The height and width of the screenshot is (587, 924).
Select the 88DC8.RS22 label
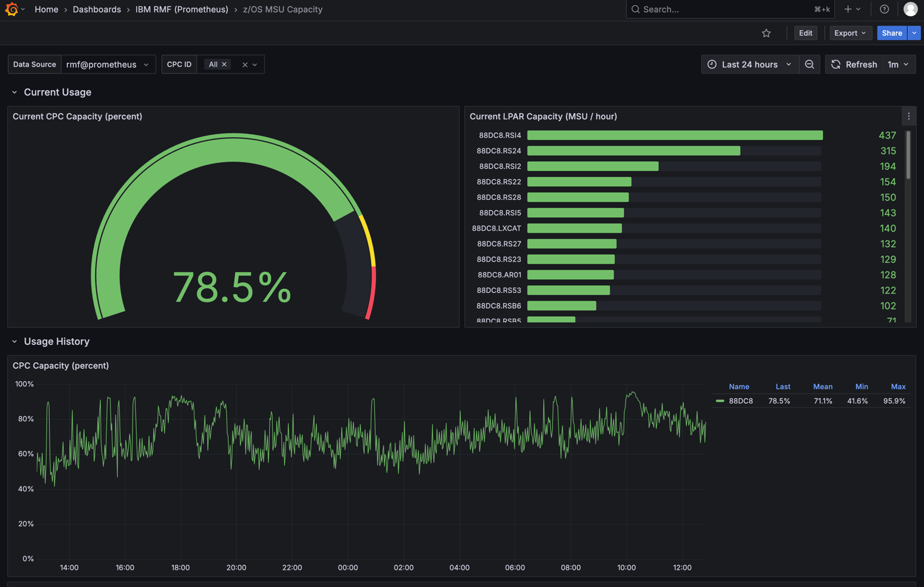click(x=499, y=182)
